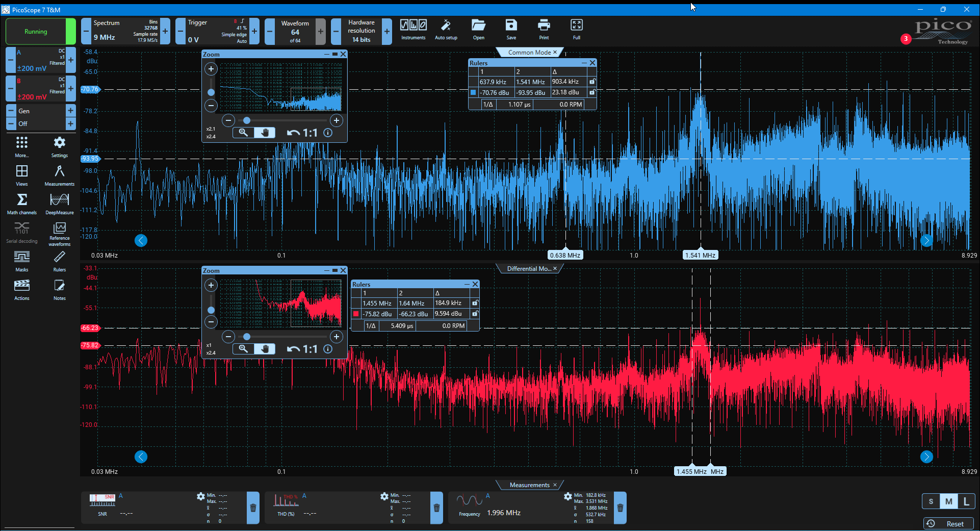
Task: Open the Instruments toolbar icon
Action: (414, 30)
